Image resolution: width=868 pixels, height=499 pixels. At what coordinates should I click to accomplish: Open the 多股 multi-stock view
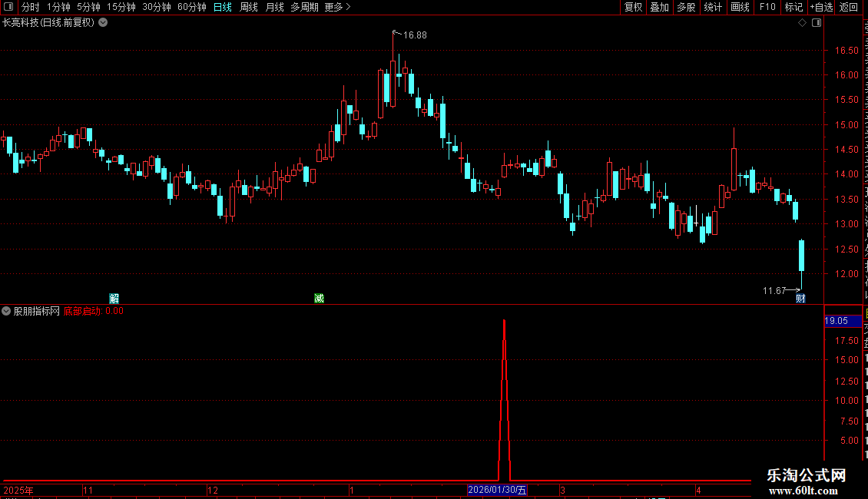(686, 7)
